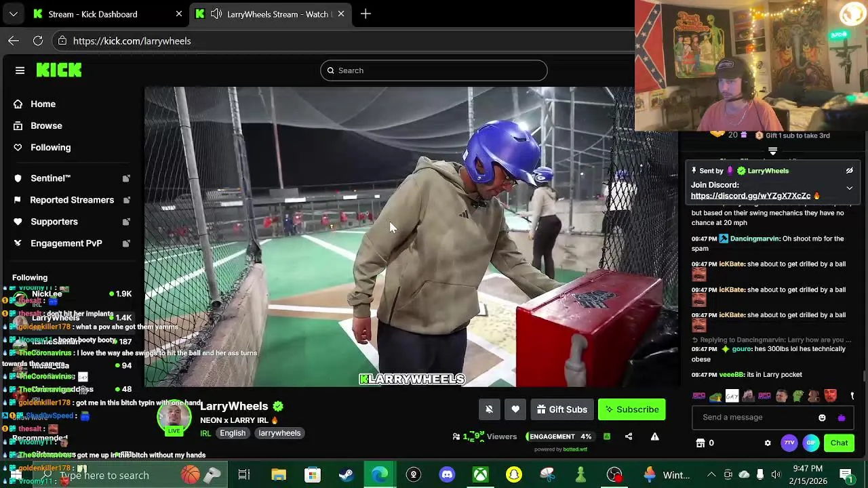The height and width of the screenshot is (488, 868).
Task: Open Windows Task View
Action: coord(244,475)
